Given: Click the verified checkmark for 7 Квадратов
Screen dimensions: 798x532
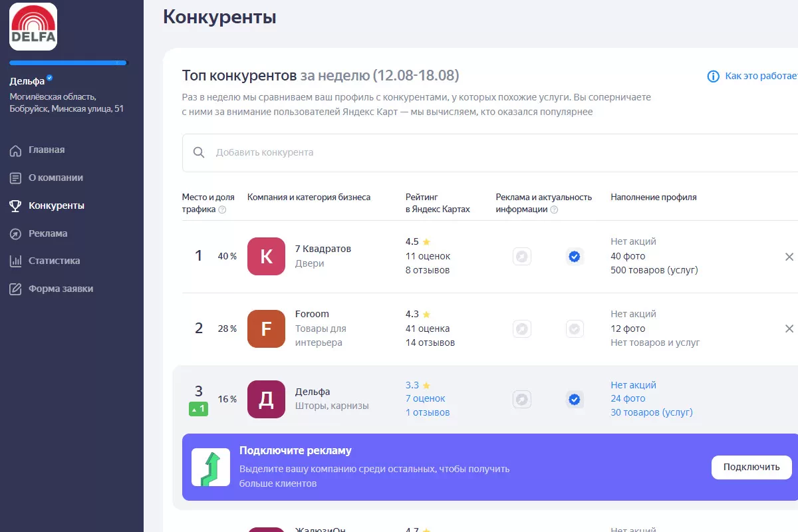Looking at the screenshot, I should (575, 256).
